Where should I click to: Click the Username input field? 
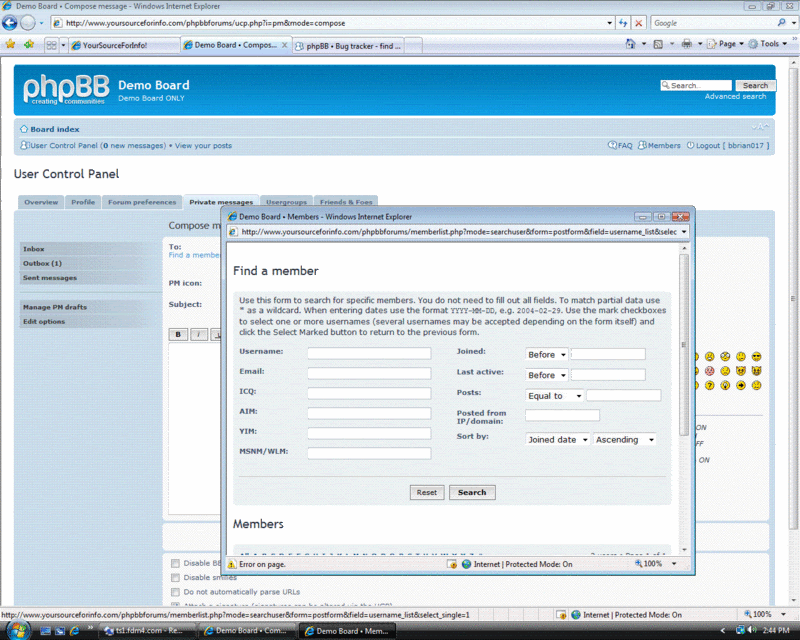(x=369, y=353)
